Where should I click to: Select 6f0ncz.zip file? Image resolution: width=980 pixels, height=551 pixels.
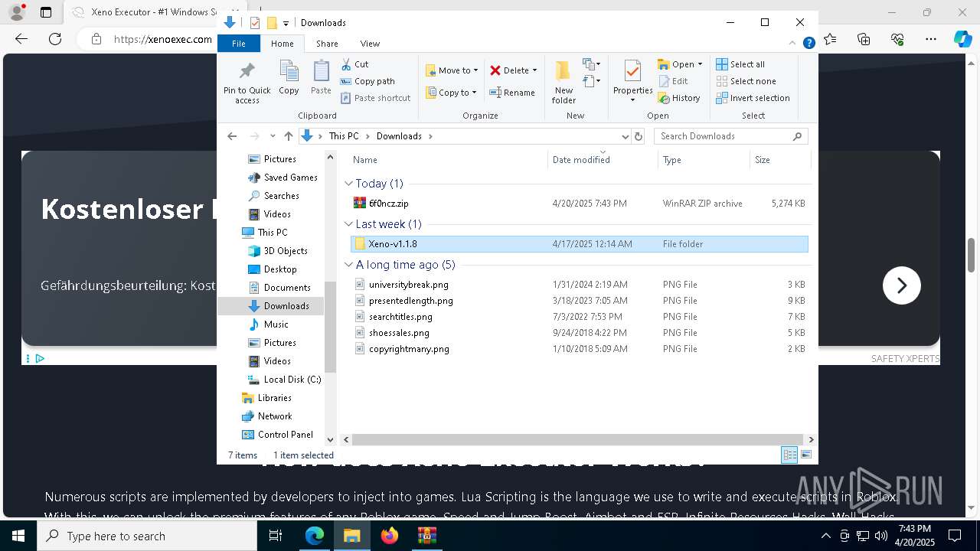(x=579, y=204)
